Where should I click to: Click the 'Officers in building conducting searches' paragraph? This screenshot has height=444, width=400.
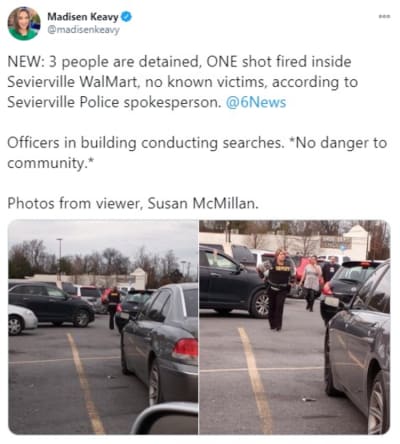tap(197, 153)
